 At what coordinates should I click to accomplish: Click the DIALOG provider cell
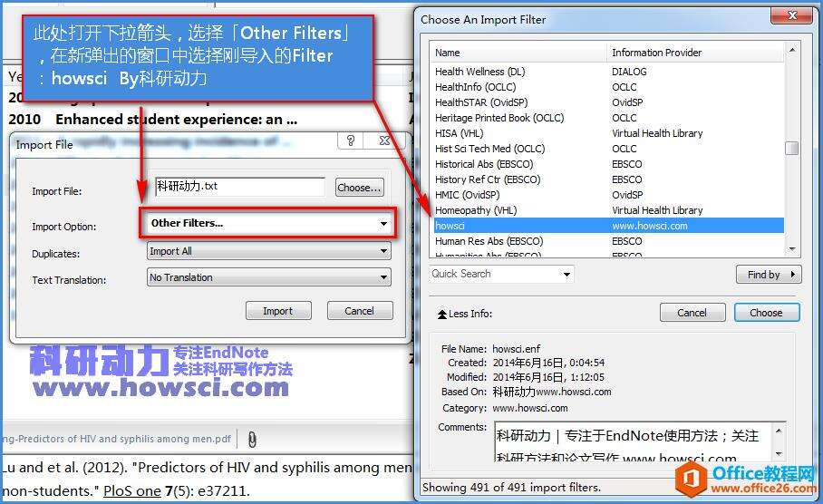pyautogui.click(x=629, y=72)
